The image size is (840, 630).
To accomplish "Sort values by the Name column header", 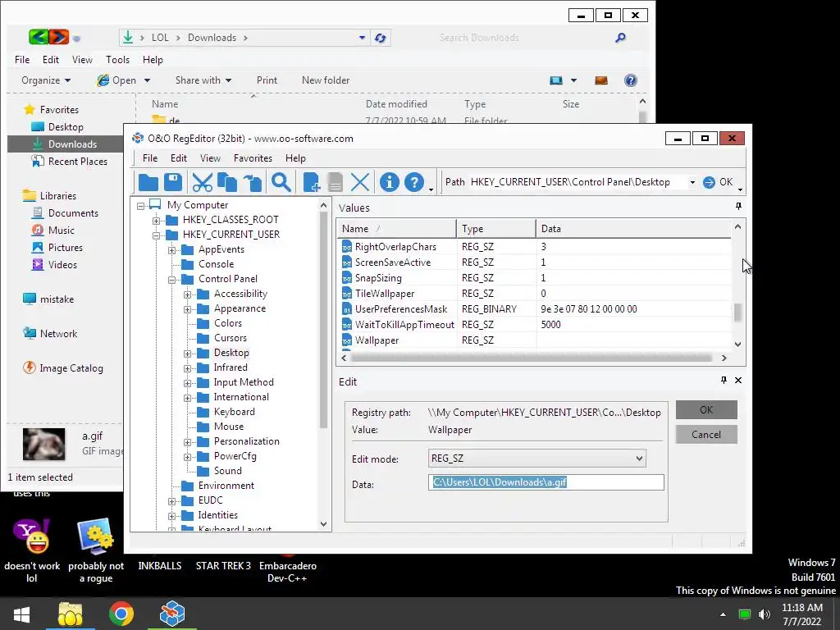I will [x=397, y=229].
